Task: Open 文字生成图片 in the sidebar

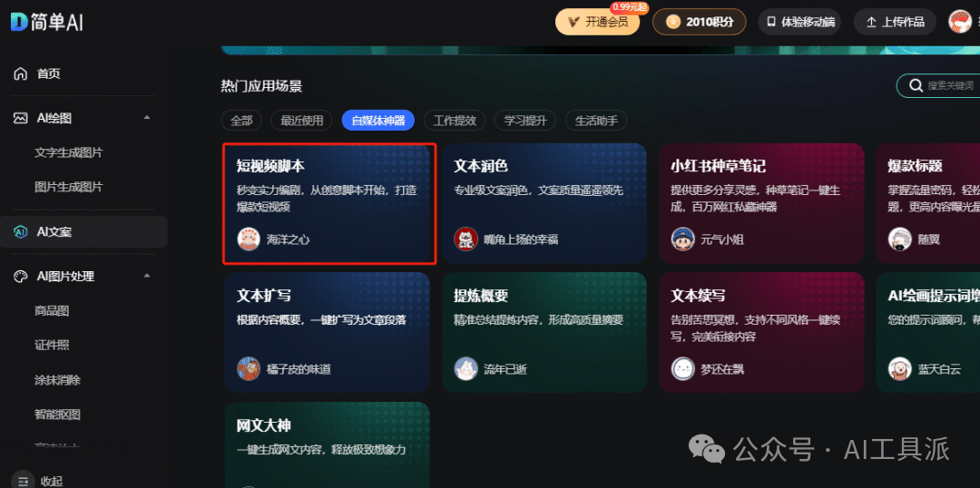Action: coord(69,152)
